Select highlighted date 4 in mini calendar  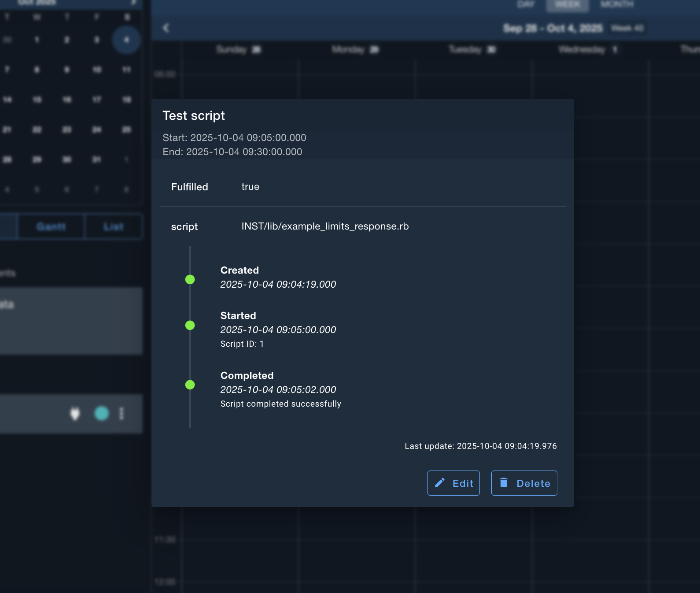click(x=126, y=40)
